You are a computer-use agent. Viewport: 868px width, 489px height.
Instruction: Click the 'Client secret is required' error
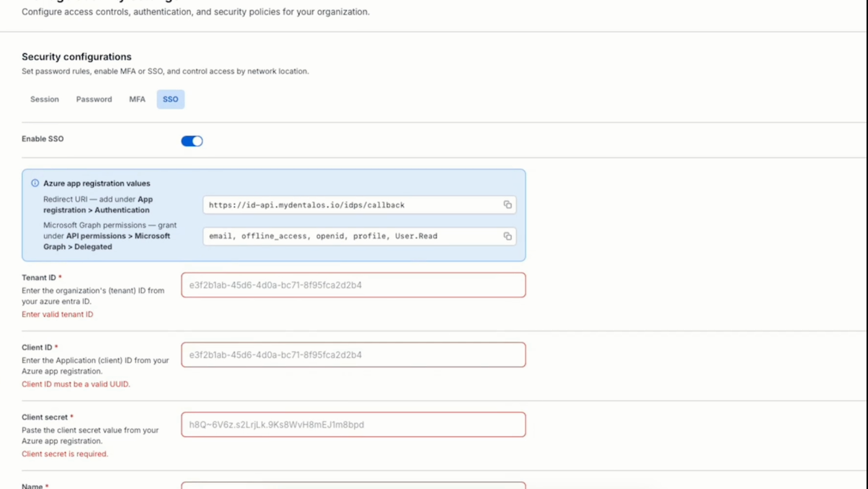pyautogui.click(x=65, y=454)
